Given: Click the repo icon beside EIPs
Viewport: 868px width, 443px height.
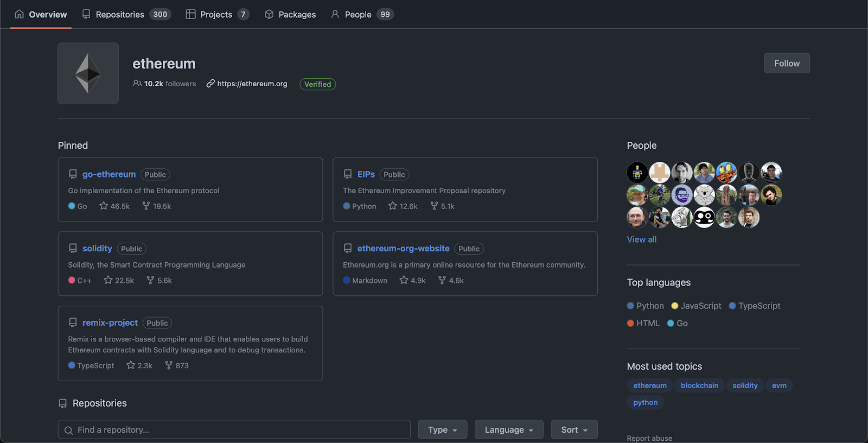Looking at the screenshot, I should point(348,174).
